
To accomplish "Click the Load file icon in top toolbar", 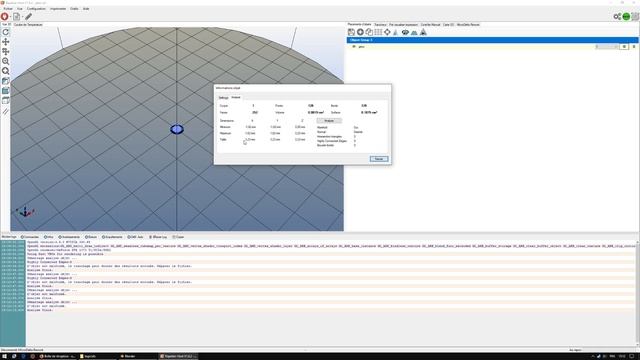I will (16, 16).
